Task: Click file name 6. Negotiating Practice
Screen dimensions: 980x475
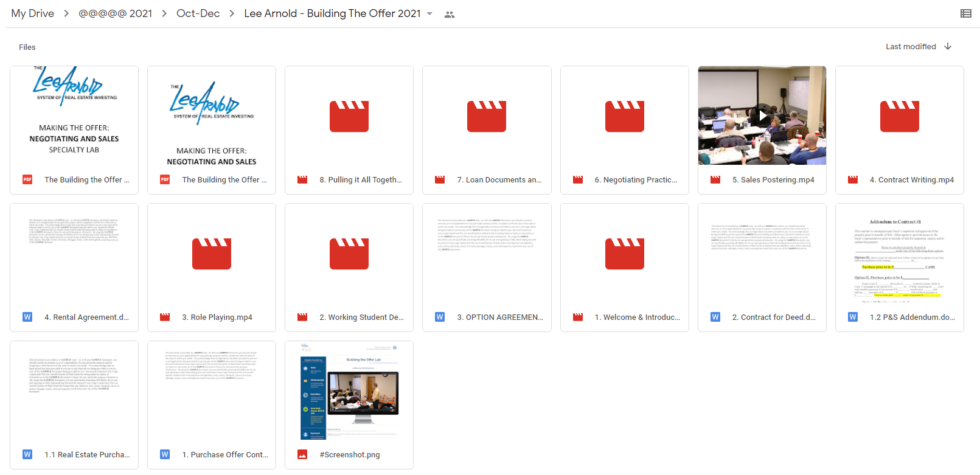Action: click(636, 179)
